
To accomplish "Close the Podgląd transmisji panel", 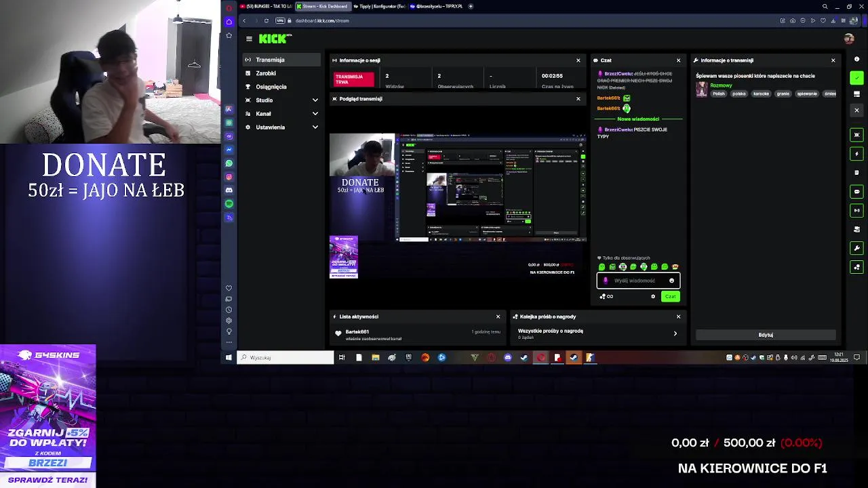I will tap(578, 99).
